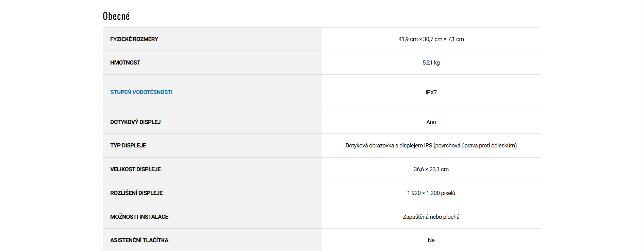Select the MOŽNOSTI INSTALACE row label
644x251 pixels.
[x=139, y=217]
